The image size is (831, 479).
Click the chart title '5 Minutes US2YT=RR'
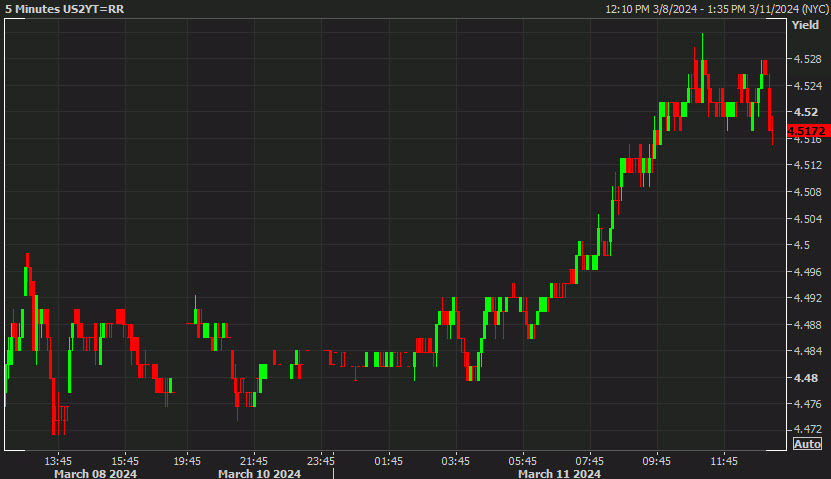click(x=65, y=9)
